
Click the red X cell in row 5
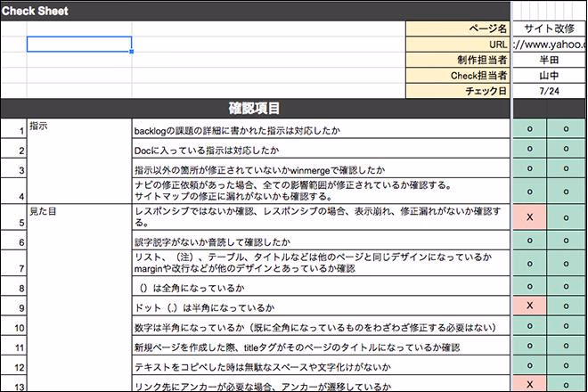pyautogui.click(x=530, y=216)
